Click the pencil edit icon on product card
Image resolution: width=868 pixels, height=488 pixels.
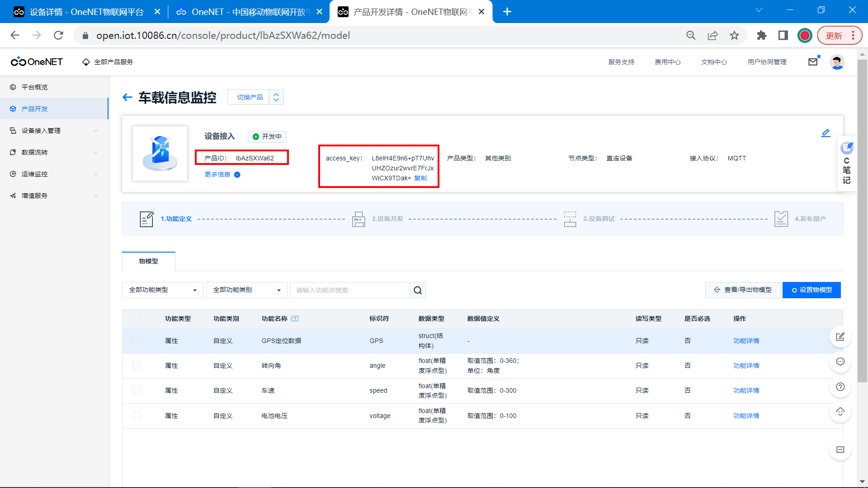(x=826, y=133)
